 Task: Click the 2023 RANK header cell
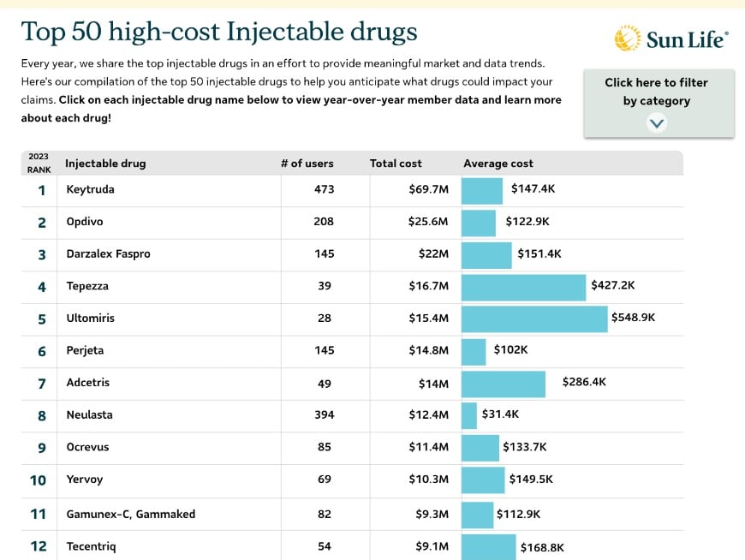pos(39,162)
